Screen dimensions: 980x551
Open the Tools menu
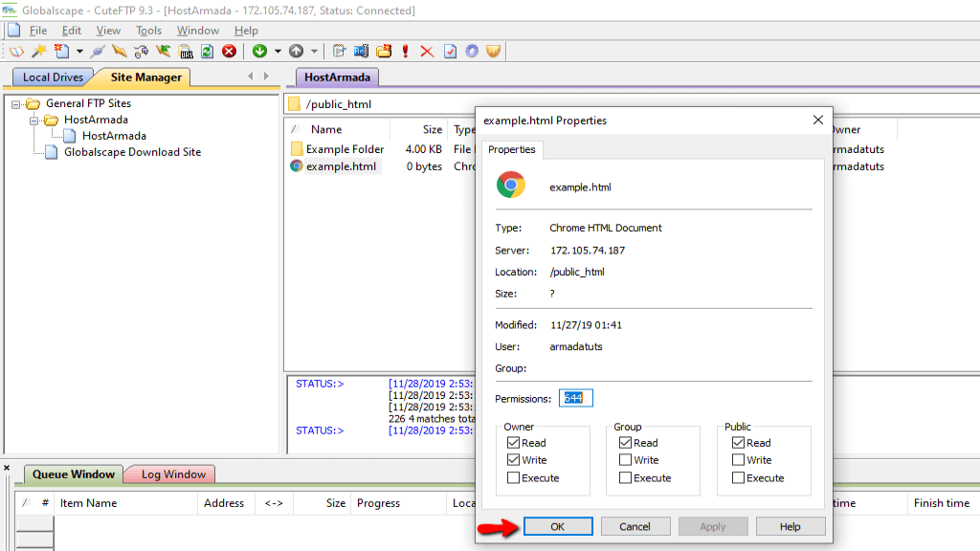(148, 31)
